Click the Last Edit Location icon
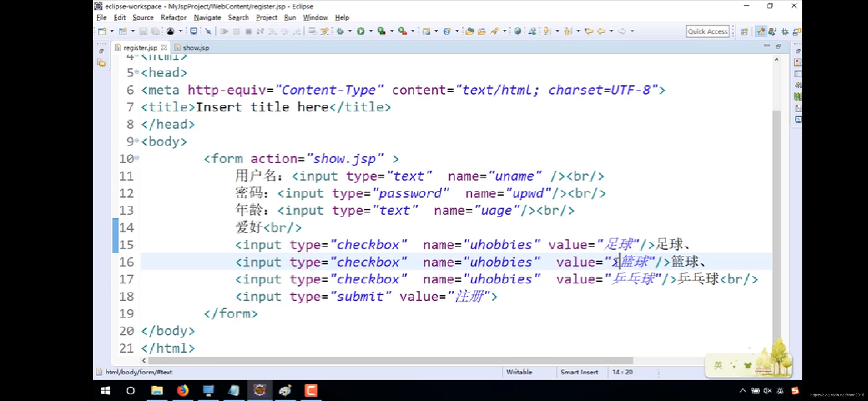The height and width of the screenshot is (401, 868). pyautogui.click(x=588, y=32)
